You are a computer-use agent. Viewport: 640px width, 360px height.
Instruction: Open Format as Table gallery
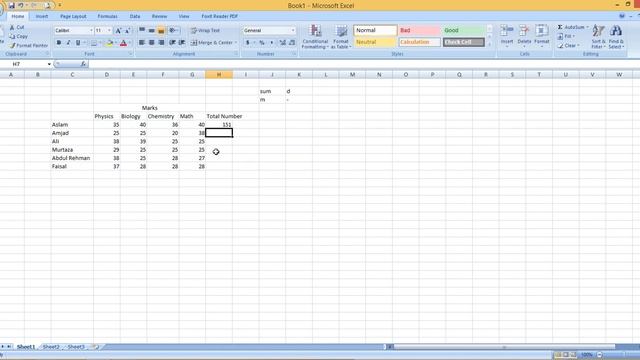(x=341, y=36)
